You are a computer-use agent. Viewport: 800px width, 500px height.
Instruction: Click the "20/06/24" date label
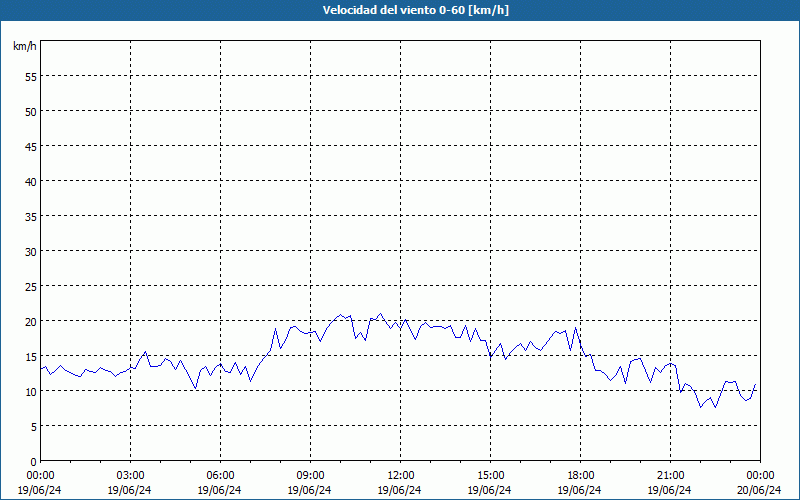pos(760,490)
